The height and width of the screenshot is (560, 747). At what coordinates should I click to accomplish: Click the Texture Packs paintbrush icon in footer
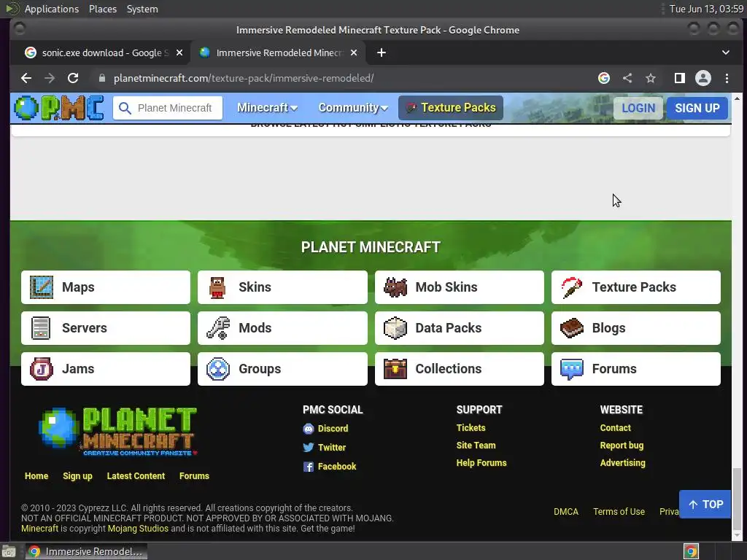[572, 287]
